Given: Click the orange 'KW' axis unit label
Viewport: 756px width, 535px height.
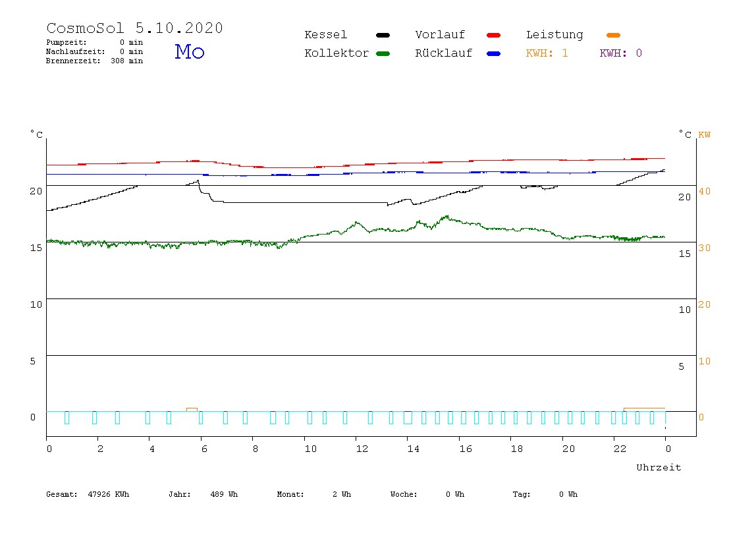Looking at the screenshot, I should 705,135.
